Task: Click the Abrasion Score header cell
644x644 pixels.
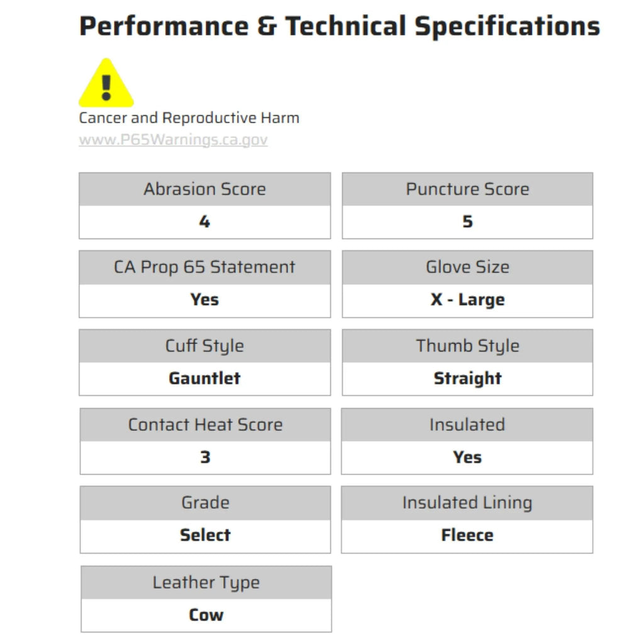Action: click(204, 189)
